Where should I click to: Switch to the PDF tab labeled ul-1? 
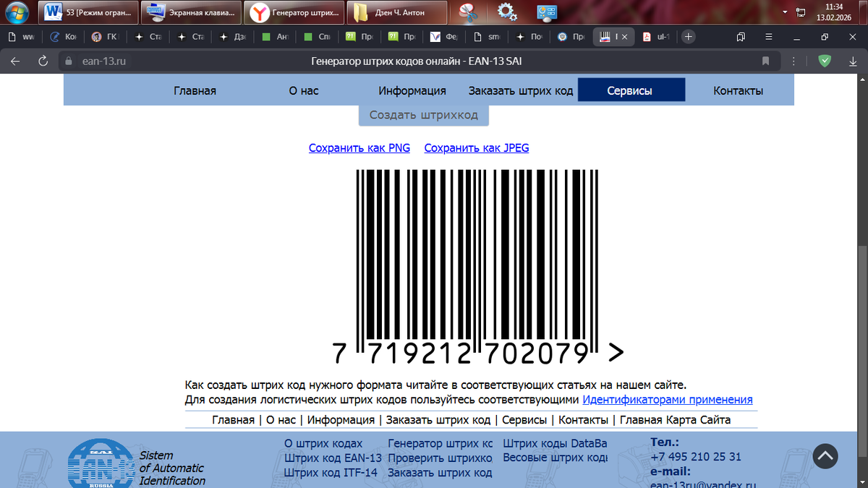pyautogui.click(x=657, y=36)
